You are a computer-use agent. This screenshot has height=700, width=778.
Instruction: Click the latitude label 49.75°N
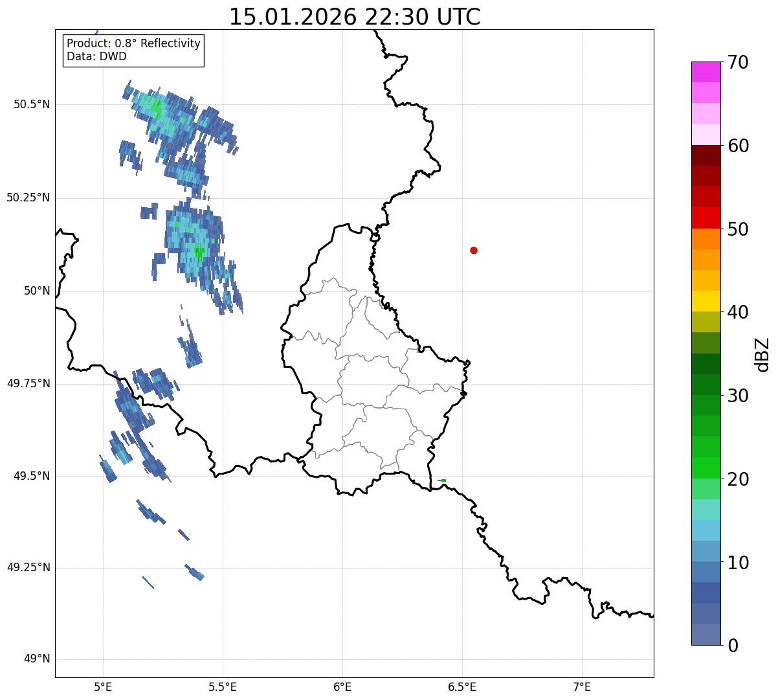28,383
